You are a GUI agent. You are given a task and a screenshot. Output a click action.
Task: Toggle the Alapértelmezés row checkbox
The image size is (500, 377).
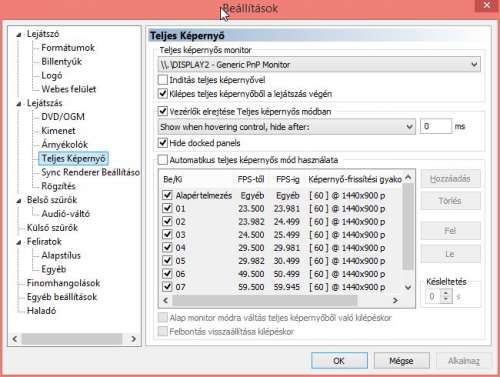(x=167, y=195)
